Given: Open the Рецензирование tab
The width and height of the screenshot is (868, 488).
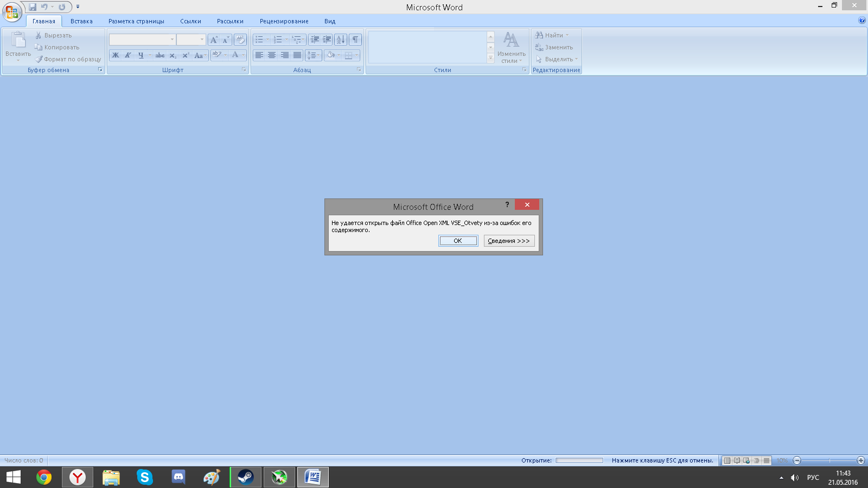Looking at the screenshot, I should click(x=284, y=21).
